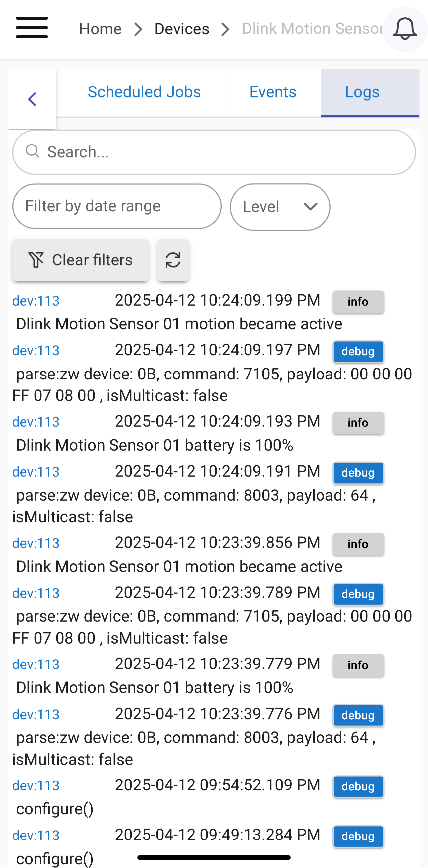Click the info badge at 10:24:09.199 PM
The height and width of the screenshot is (868, 428).
[358, 302]
